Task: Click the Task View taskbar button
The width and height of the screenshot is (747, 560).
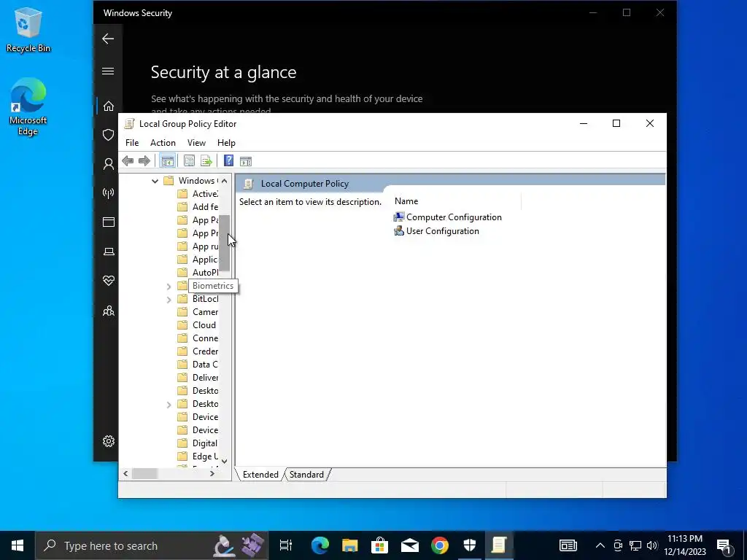Action: click(286, 545)
